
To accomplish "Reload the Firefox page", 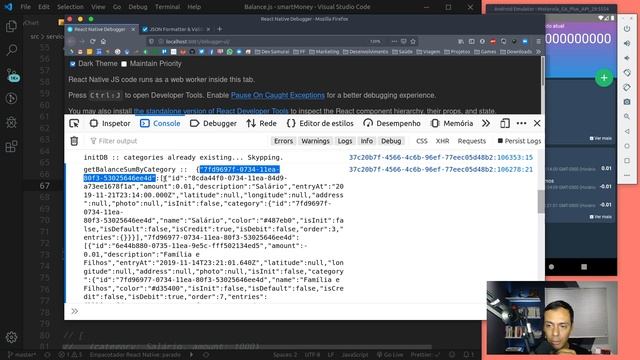I will [93, 41].
